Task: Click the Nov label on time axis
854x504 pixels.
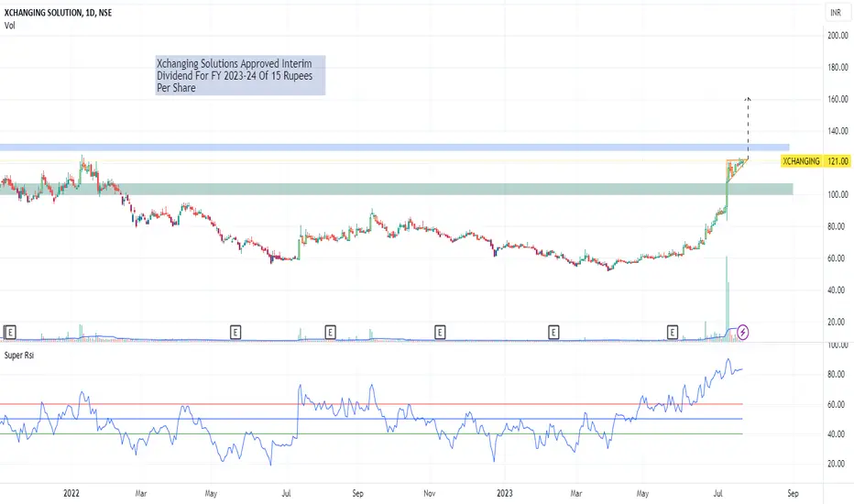Action: pyautogui.click(x=429, y=493)
